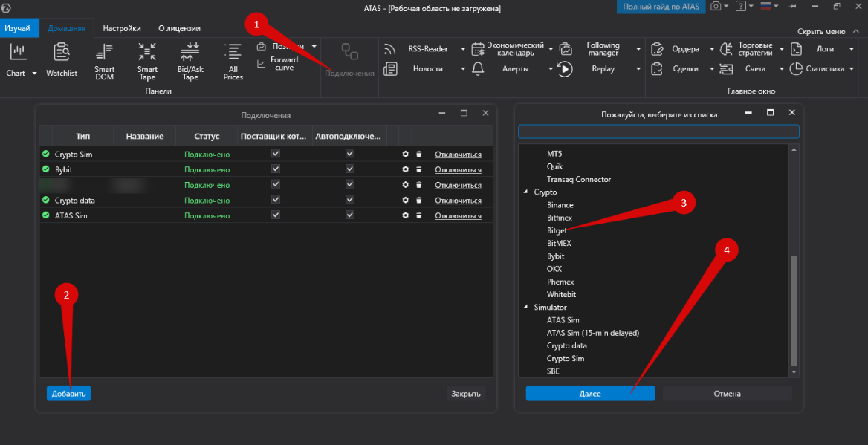Switch to the О лицензии tab

tap(179, 28)
